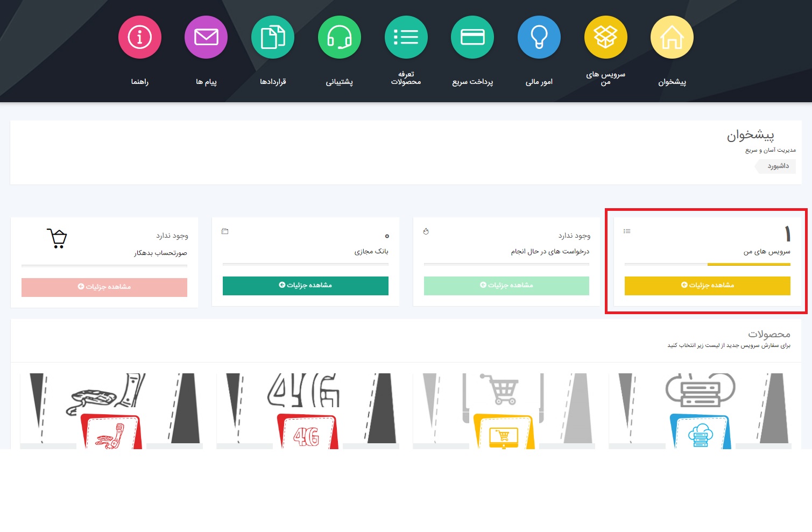Click the shopping cart icon on صورتحساب بدهکار card
The image size is (812, 532).
56,239
